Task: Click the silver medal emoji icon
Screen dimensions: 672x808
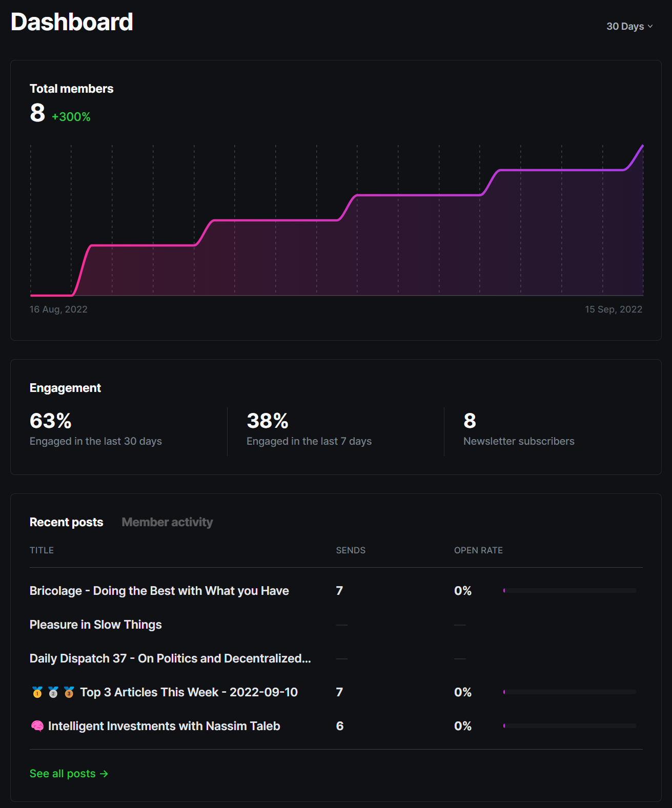Action: [53, 692]
